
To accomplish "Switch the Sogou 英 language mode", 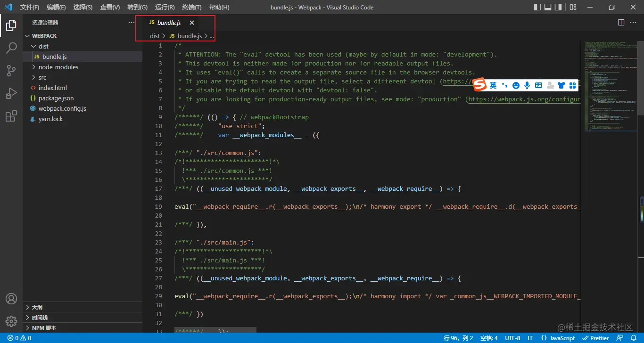I will click(x=493, y=85).
